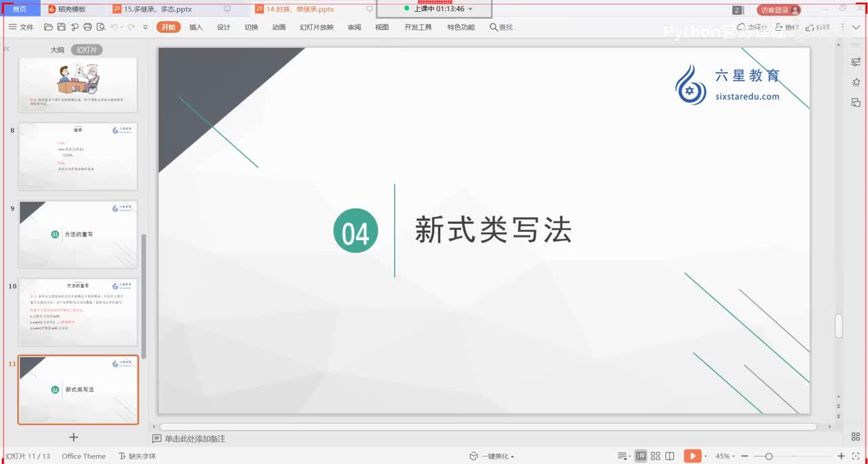Click the 协作 collaboration button
868x464 pixels.
pos(787,27)
